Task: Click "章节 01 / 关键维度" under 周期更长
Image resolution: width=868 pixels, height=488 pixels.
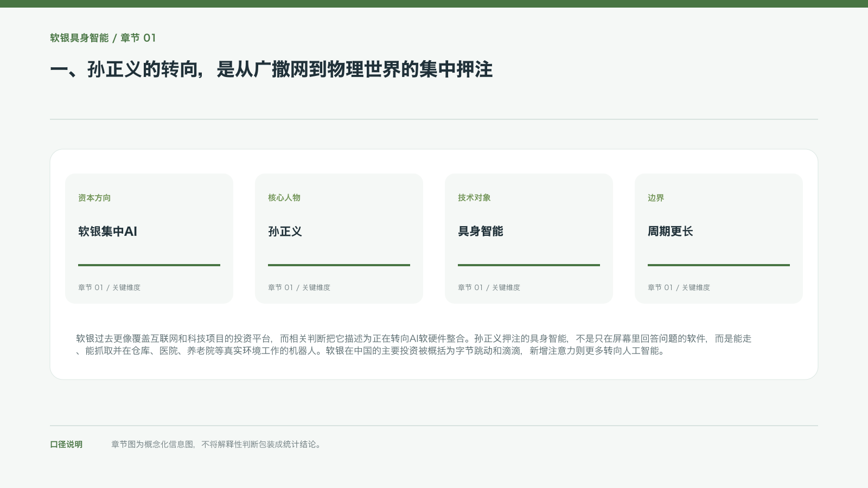Action: (679, 287)
